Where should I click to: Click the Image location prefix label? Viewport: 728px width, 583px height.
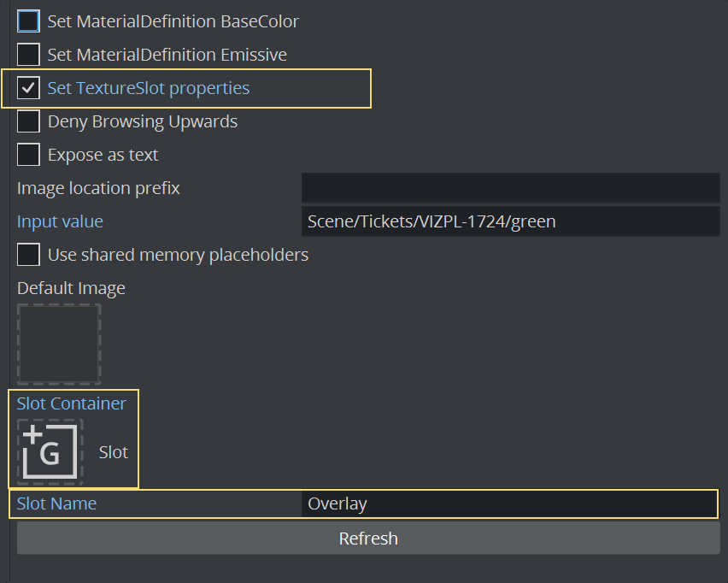pyautogui.click(x=98, y=188)
